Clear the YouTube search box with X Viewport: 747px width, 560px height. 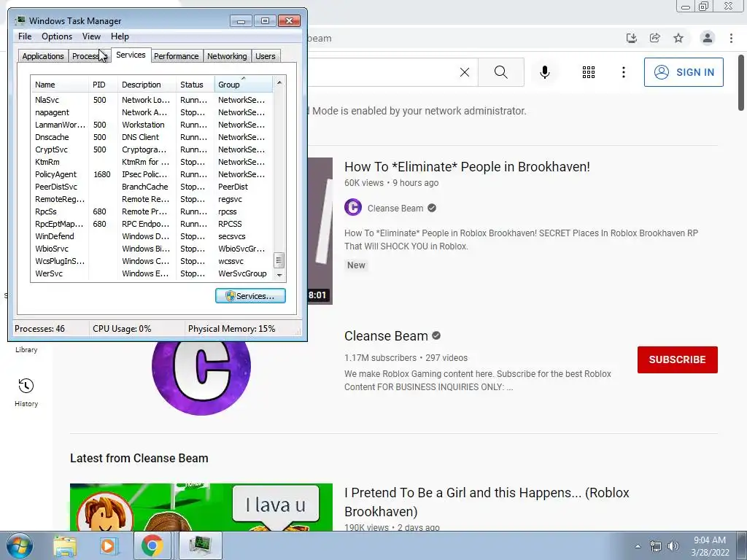(465, 72)
